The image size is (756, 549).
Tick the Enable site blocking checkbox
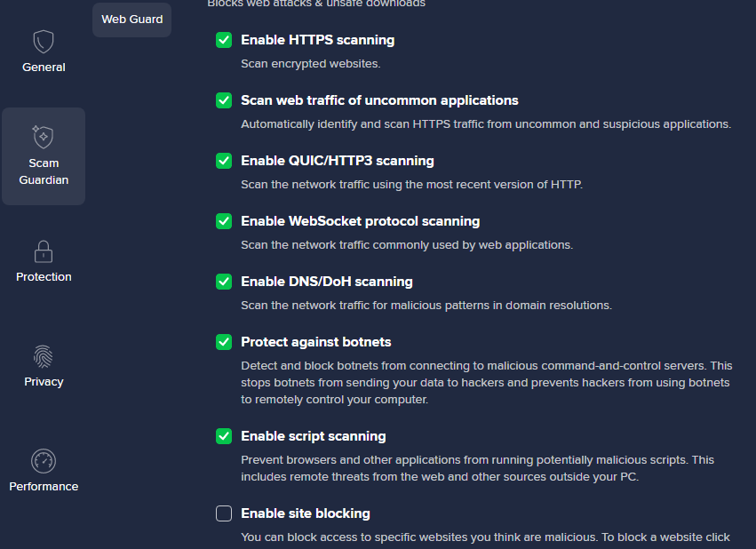(224, 513)
